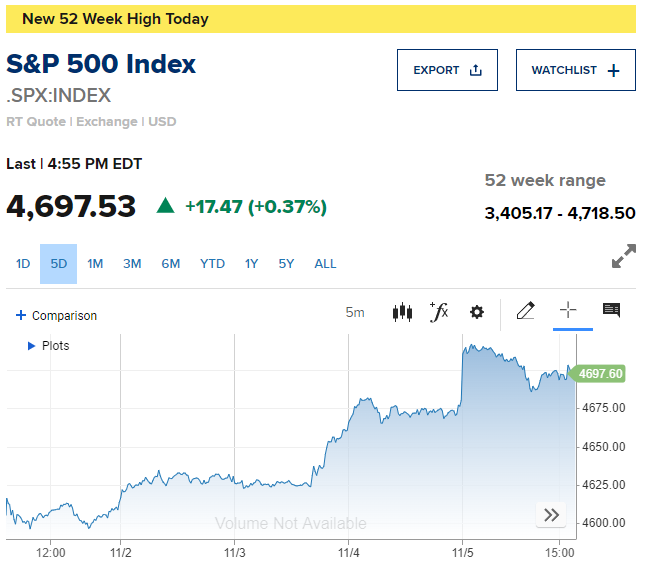Switch to the 1D range tab
The image size is (648, 572).
(23, 264)
